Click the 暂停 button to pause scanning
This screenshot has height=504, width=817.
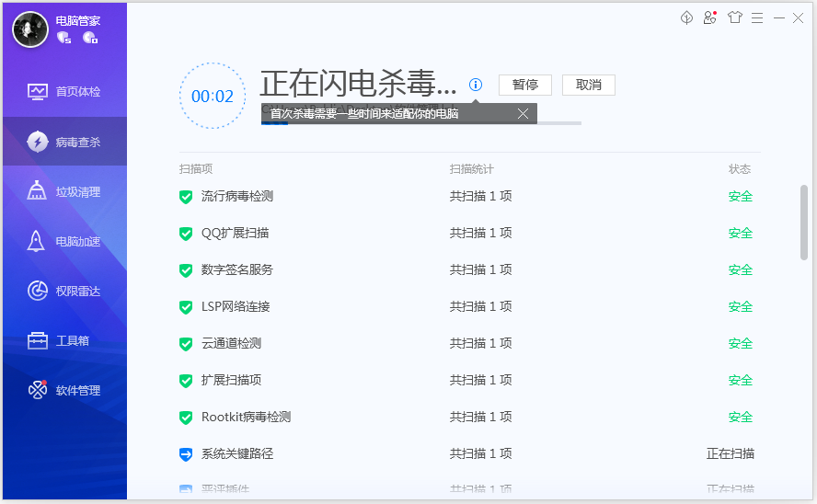click(525, 85)
